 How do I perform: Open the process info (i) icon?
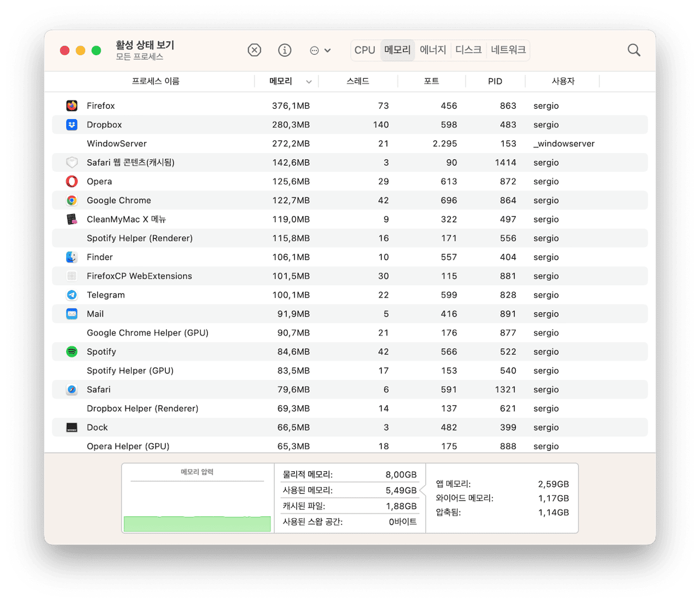284,50
